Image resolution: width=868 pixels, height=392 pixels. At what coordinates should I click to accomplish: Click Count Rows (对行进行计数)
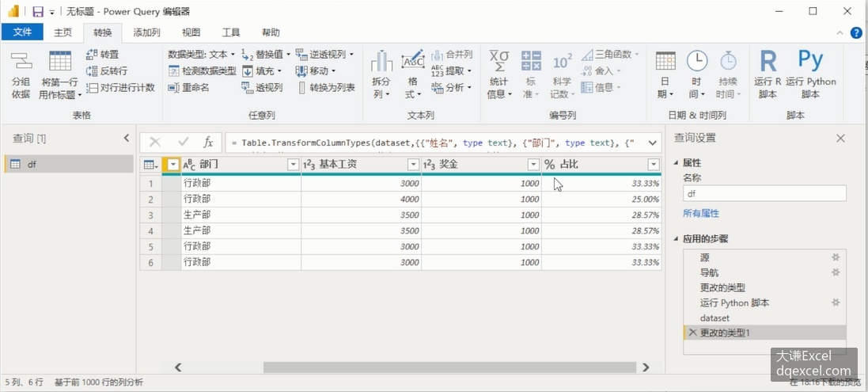(x=121, y=87)
